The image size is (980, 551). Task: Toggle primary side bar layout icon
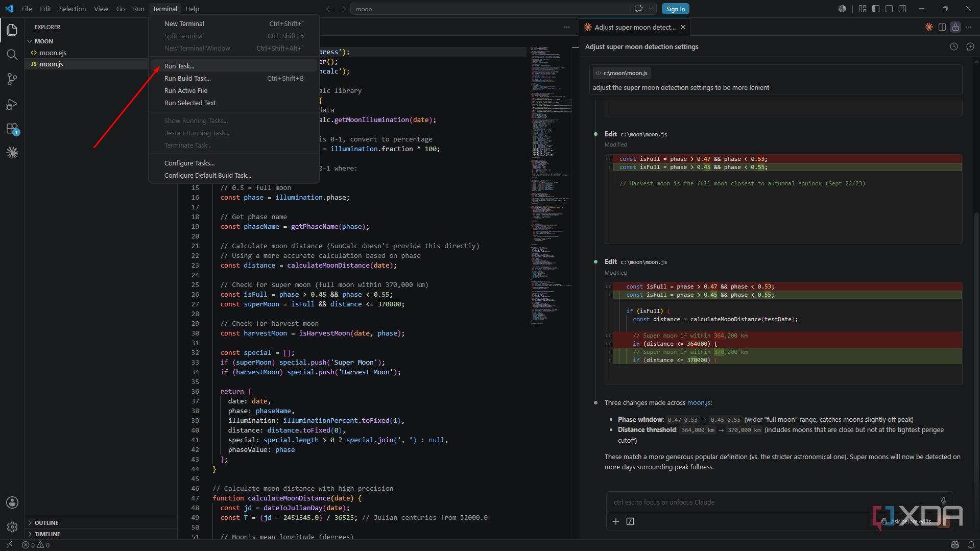click(876, 9)
